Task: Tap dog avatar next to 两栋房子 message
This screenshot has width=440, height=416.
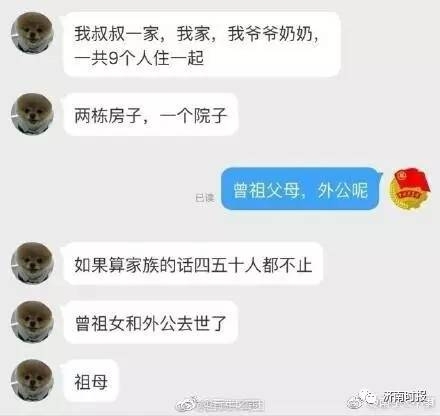Action: [x=32, y=114]
